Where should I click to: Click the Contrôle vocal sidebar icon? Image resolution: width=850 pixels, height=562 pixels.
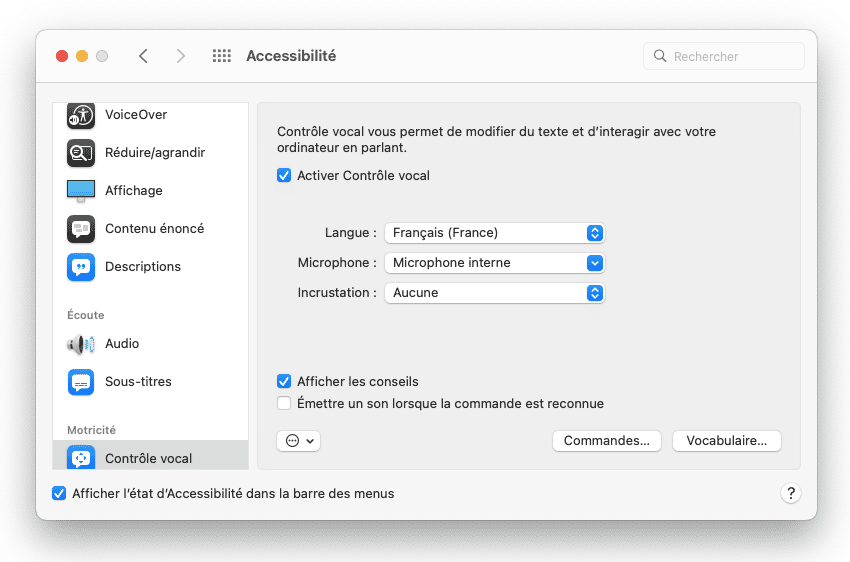coord(81,458)
